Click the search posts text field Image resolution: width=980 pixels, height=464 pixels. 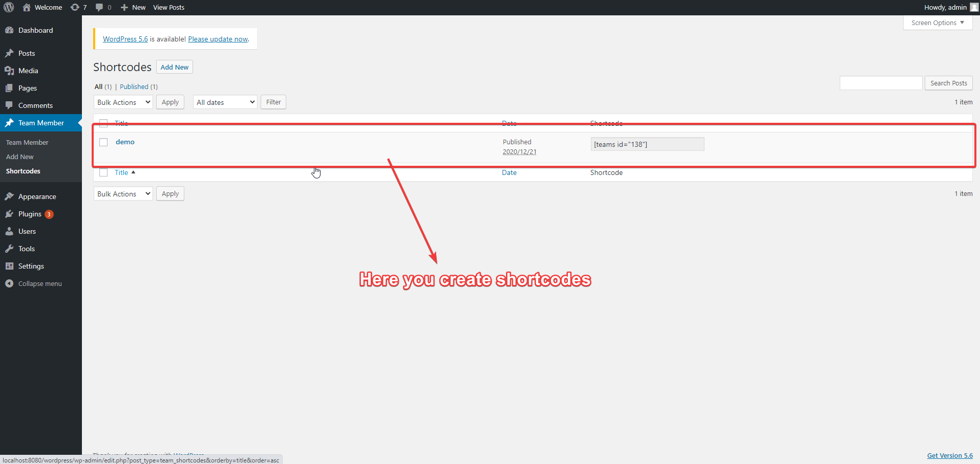pos(881,83)
